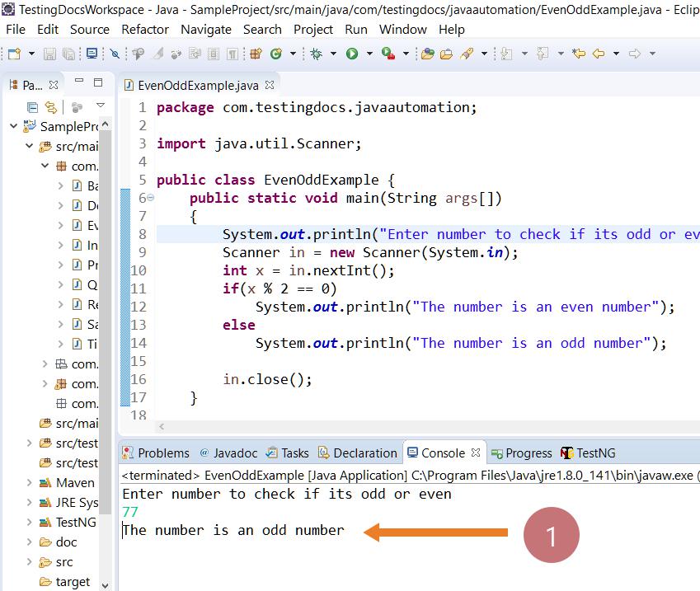Viewport: 700px width, 591px height.
Task: Switch to the Declaration tab
Action: click(358, 453)
